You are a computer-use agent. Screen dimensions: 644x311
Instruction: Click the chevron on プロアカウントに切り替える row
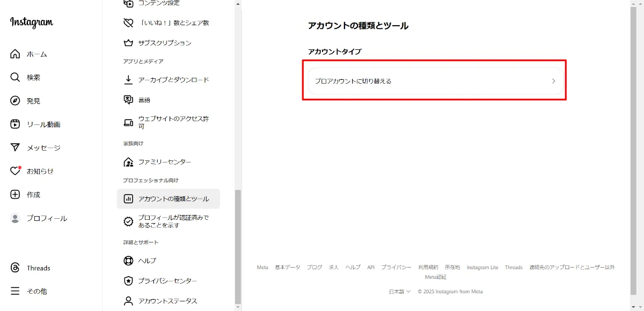click(554, 82)
